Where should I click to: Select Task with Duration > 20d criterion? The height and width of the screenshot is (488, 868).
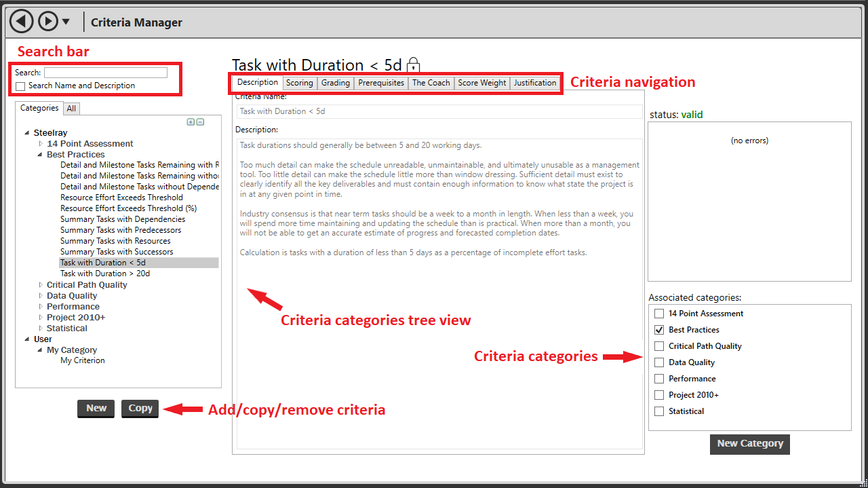click(105, 274)
